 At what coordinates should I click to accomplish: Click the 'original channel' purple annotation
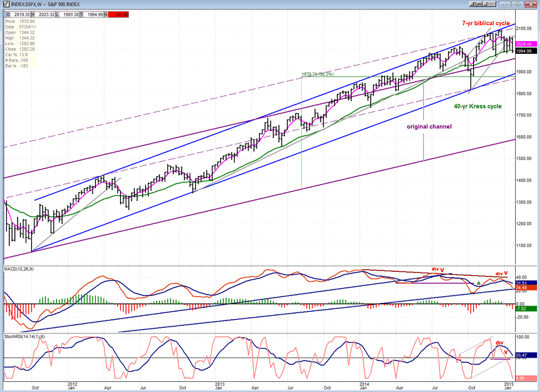(x=429, y=127)
